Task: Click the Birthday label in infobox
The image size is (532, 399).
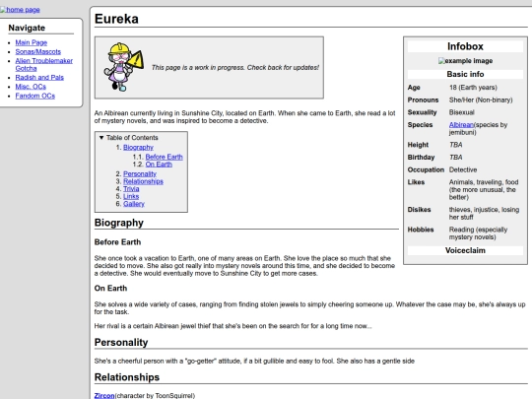Action: 421,157
